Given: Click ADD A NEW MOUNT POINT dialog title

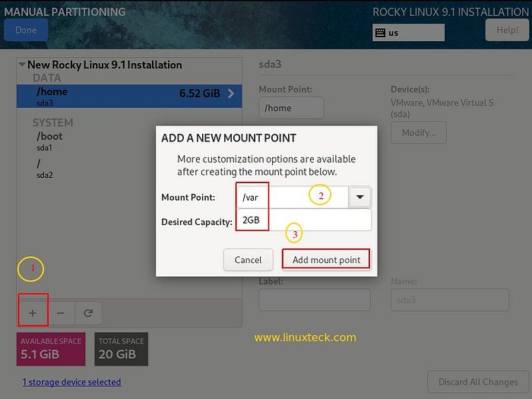Looking at the screenshot, I should pyautogui.click(x=229, y=138).
